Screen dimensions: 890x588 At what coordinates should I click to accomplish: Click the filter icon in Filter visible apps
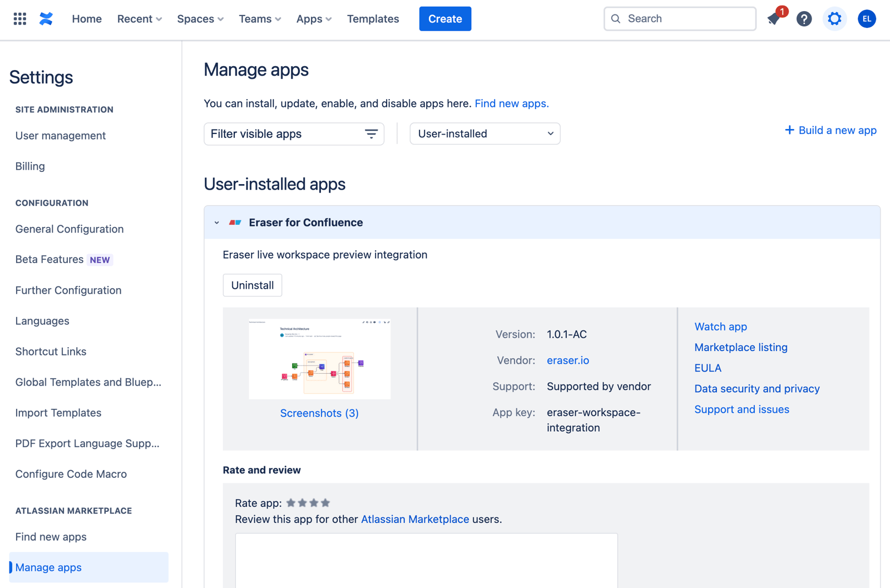coord(371,134)
